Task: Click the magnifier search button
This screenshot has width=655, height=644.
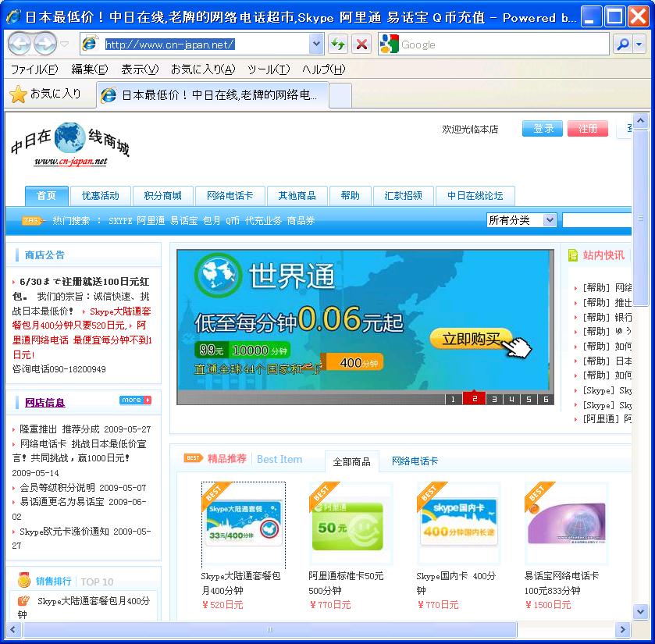Action: pyautogui.click(x=622, y=44)
